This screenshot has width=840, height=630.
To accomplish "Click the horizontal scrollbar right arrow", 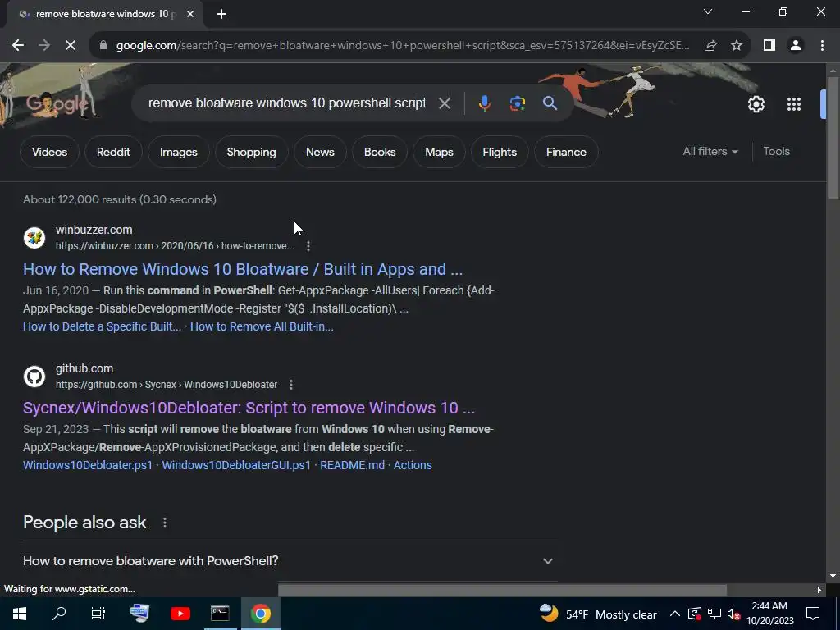I will [x=819, y=590].
